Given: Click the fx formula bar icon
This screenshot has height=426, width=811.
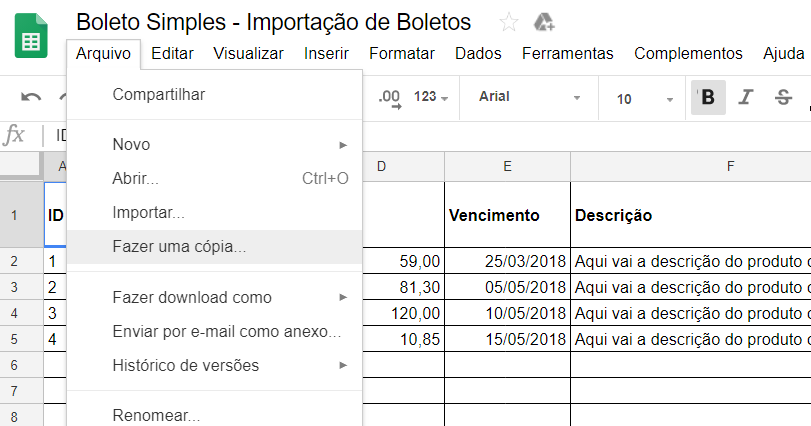Looking at the screenshot, I should click(14, 135).
